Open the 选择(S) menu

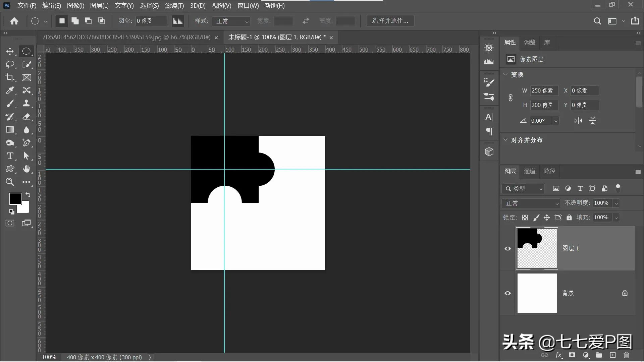[x=149, y=6]
